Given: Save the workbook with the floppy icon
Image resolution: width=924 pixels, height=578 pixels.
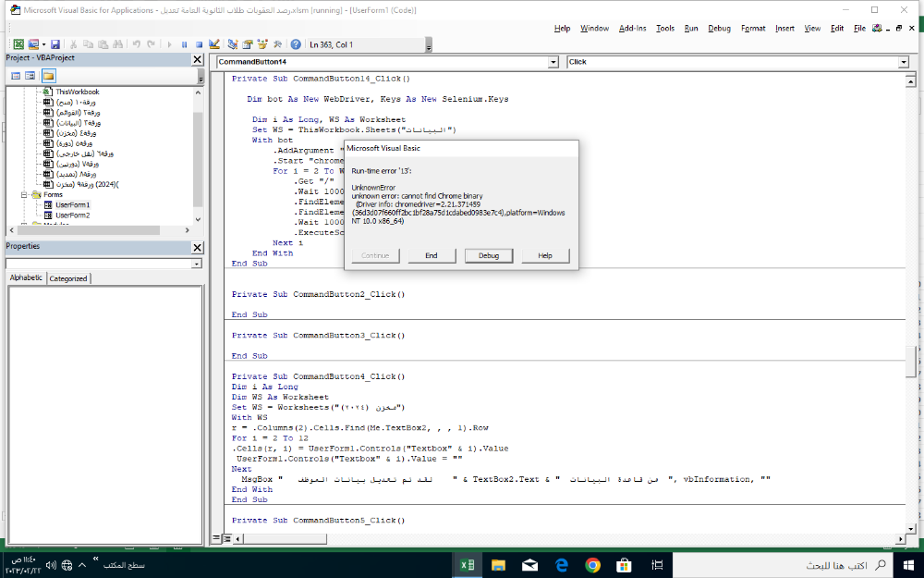Looking at the screenshot, I should point(55,44).
